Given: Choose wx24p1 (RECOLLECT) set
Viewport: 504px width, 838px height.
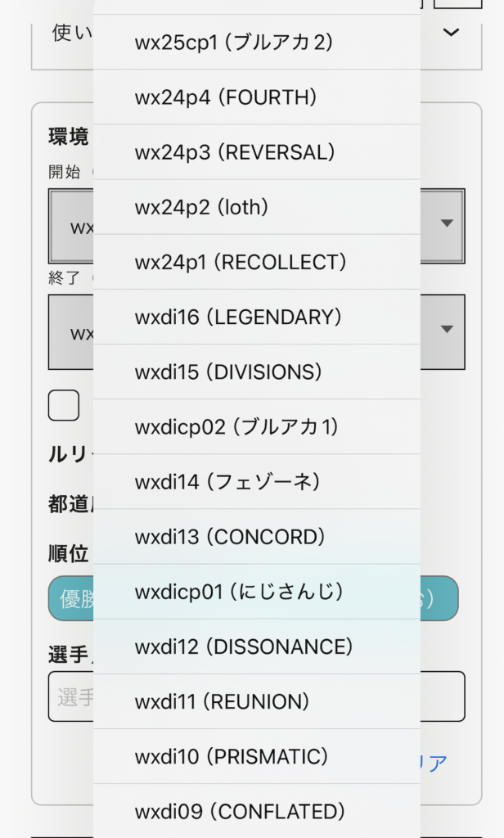Looking at the screenshot, I should pos(256,262).
